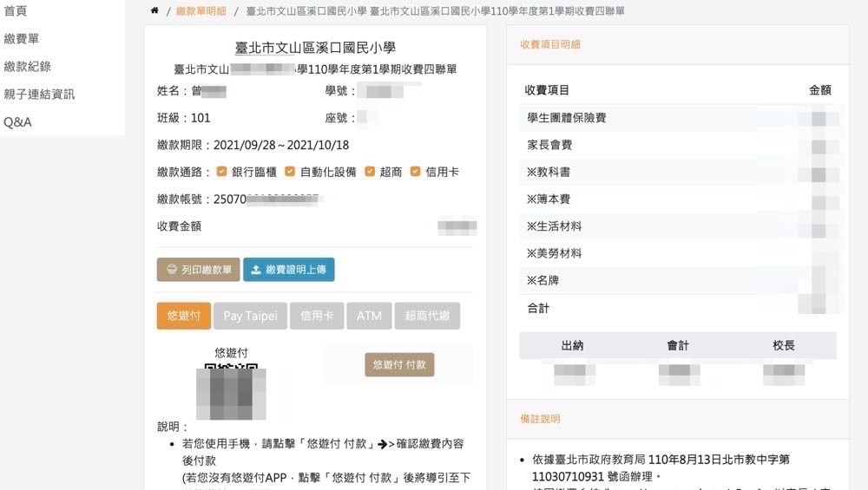Click the 收費金額 label
The image size is (868, 490).
pyautogui.click(x=180, y=226)
